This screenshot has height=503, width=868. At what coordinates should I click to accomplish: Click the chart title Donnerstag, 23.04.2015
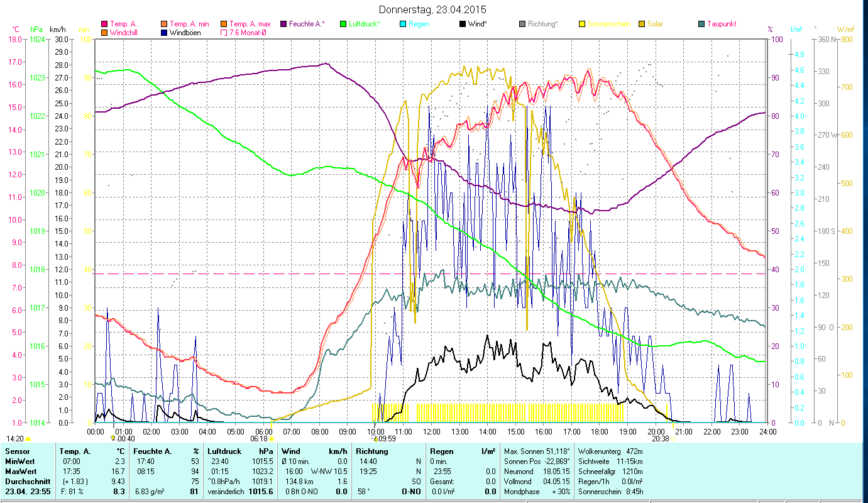433,9
